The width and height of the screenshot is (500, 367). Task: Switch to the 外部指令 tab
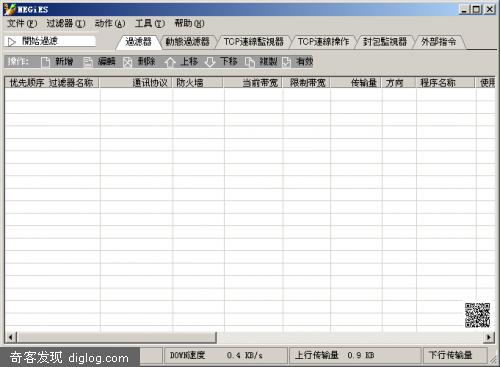point(438,42)
